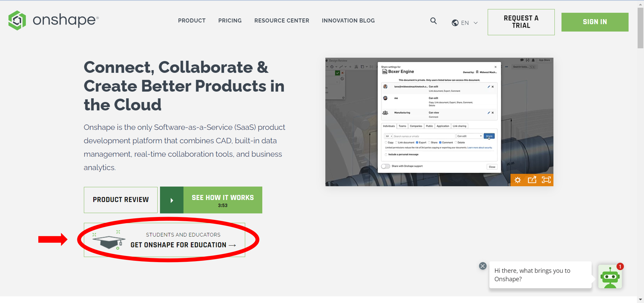Click Request a Trial button
644x303 pixels.
click(521, 22)
